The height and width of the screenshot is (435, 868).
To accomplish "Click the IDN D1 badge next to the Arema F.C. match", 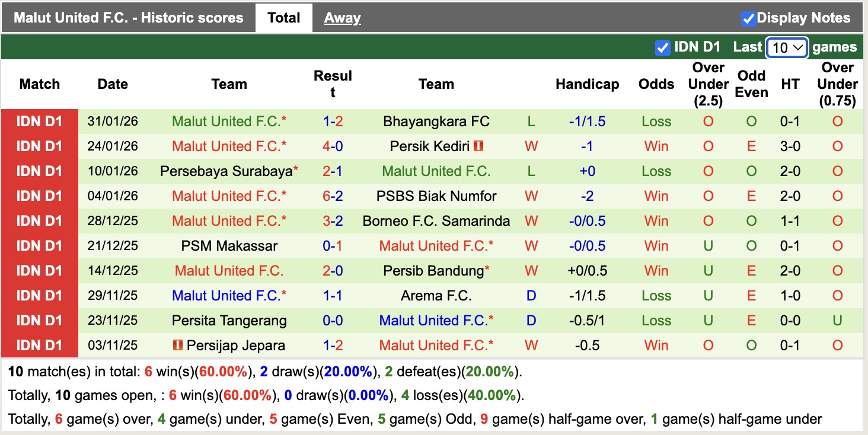I will point(39,295).
